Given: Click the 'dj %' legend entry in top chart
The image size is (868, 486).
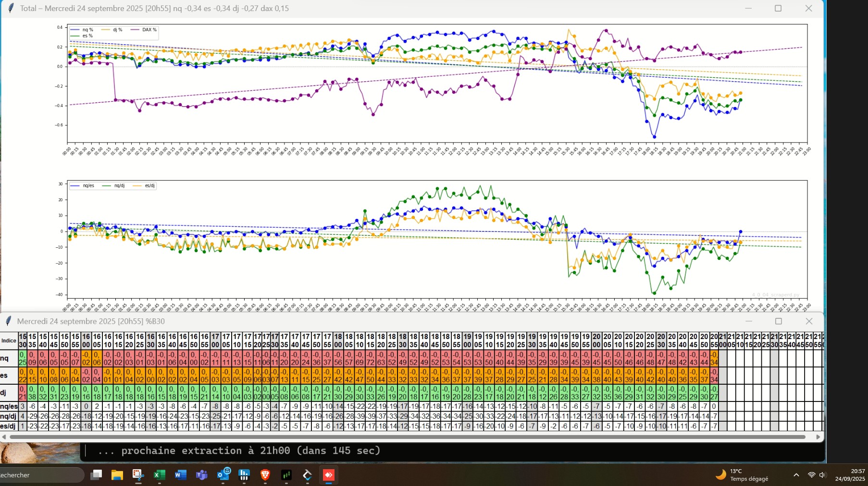Looking at the screenshot, I should coord(112,30).
